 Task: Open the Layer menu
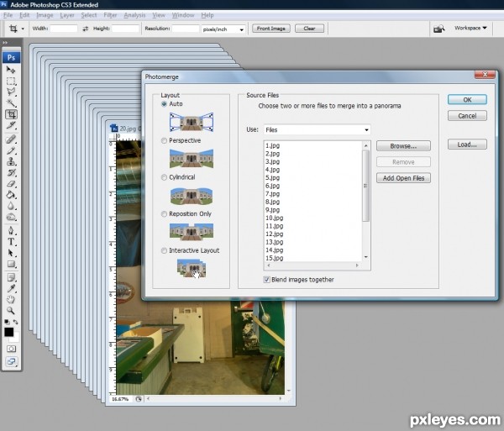pyautogui.click(x=67, y=15)
